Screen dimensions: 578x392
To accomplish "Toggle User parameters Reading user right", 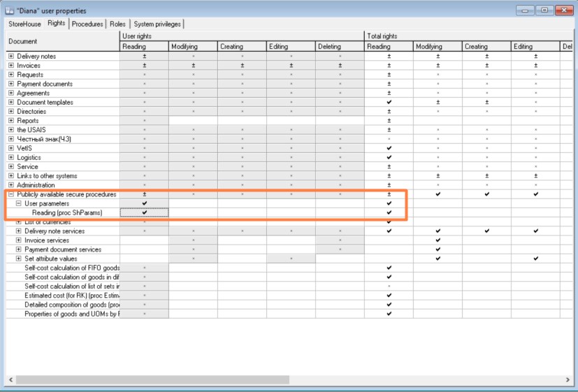I will click(144, 203).
